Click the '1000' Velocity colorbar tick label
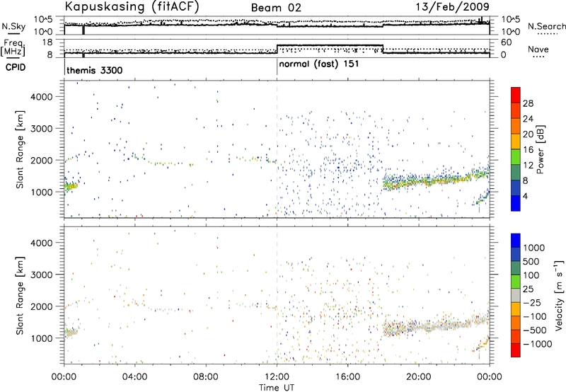This screenshot has width=566, height=392. click(534, 248)
